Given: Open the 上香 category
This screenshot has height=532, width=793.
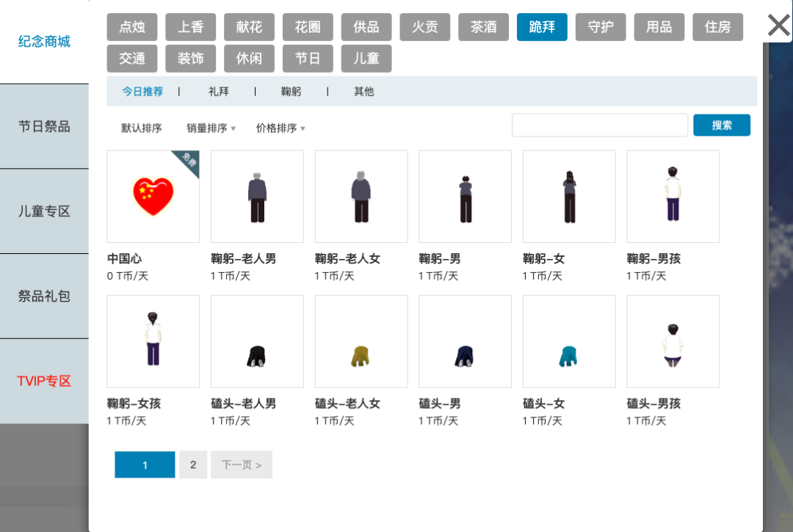Looking at the screenshot, I should [191, 26].
